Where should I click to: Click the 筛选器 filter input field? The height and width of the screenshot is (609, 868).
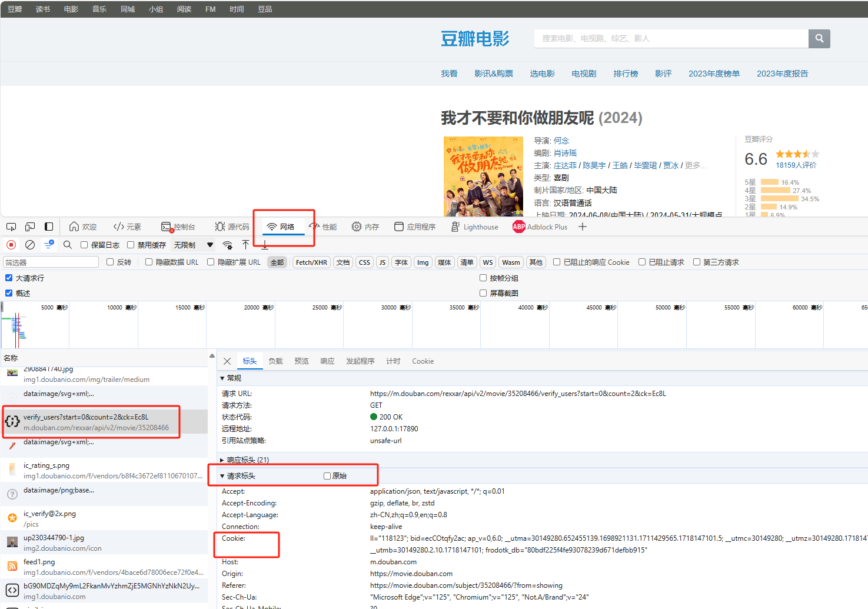point(51,262)
